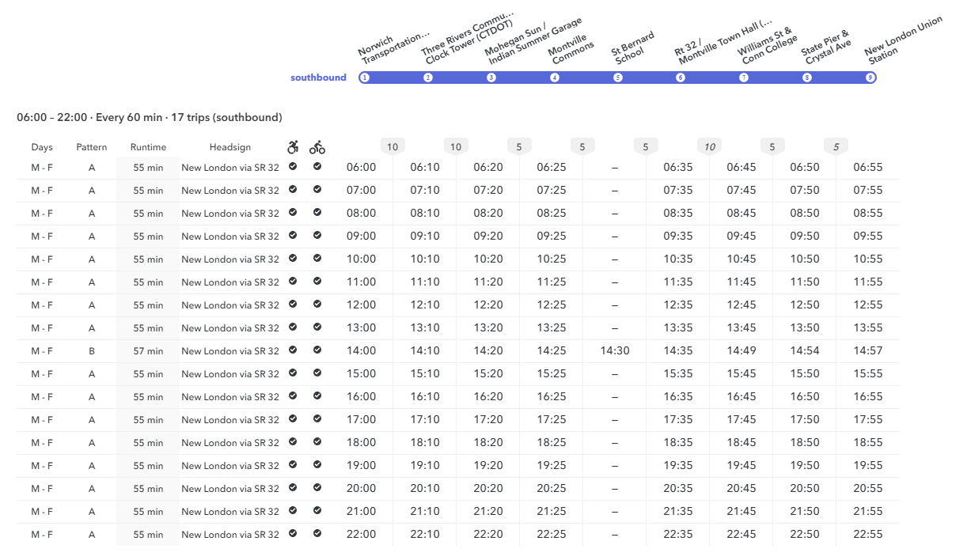Click the southbound direction label

[318, 78]
